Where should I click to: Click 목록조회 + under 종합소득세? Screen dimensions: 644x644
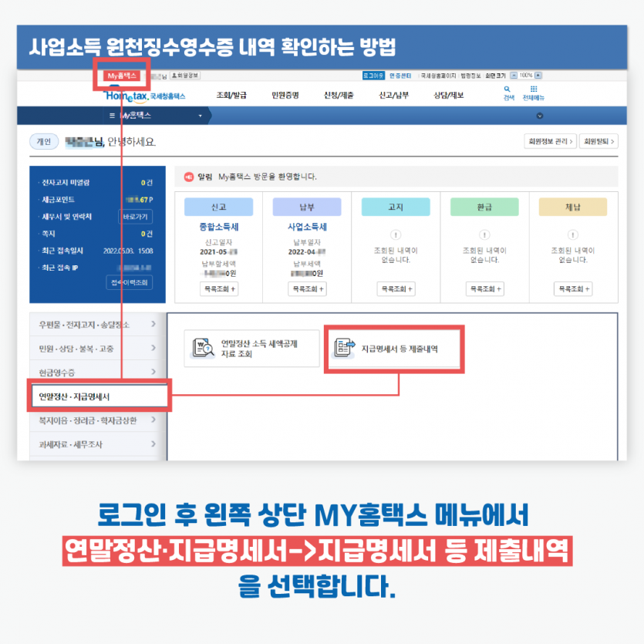click(218, 289)
